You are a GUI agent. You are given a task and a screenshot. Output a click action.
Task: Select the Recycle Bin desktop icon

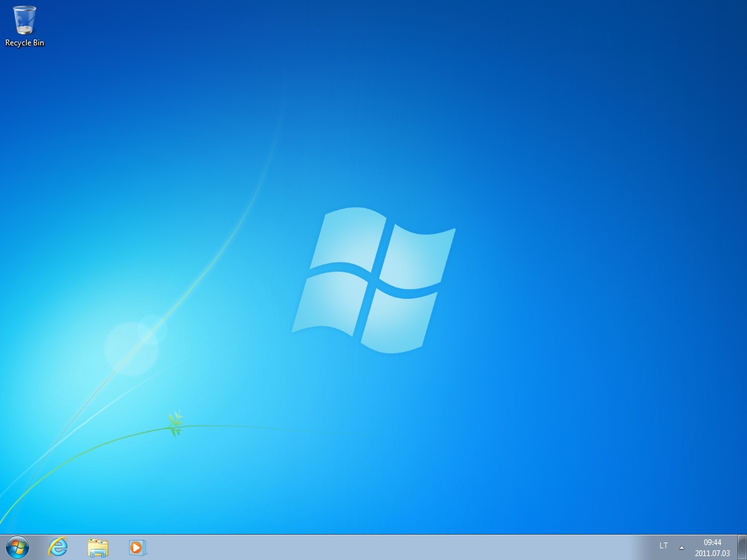[25, 20]
